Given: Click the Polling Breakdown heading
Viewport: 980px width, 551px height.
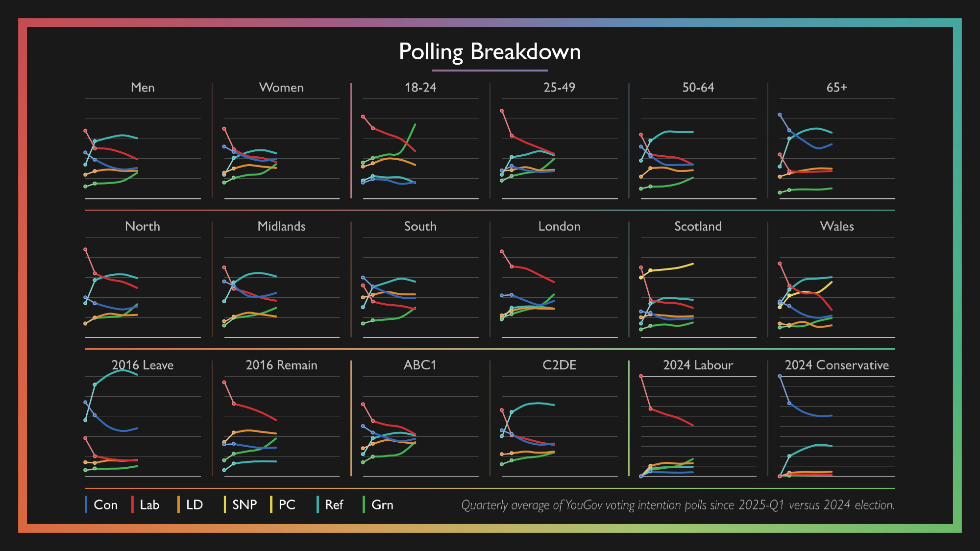Looking at the screenshot, I should click(490, 52).
